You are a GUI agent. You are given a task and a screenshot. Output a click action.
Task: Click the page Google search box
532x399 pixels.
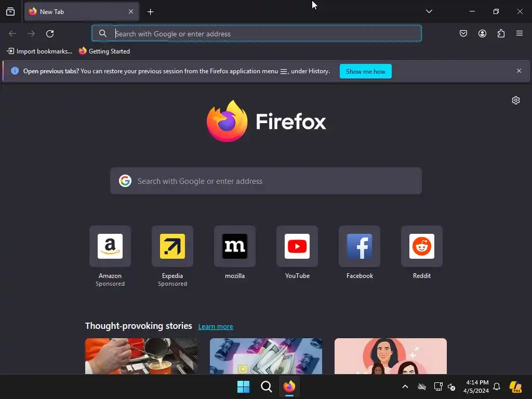266,181
